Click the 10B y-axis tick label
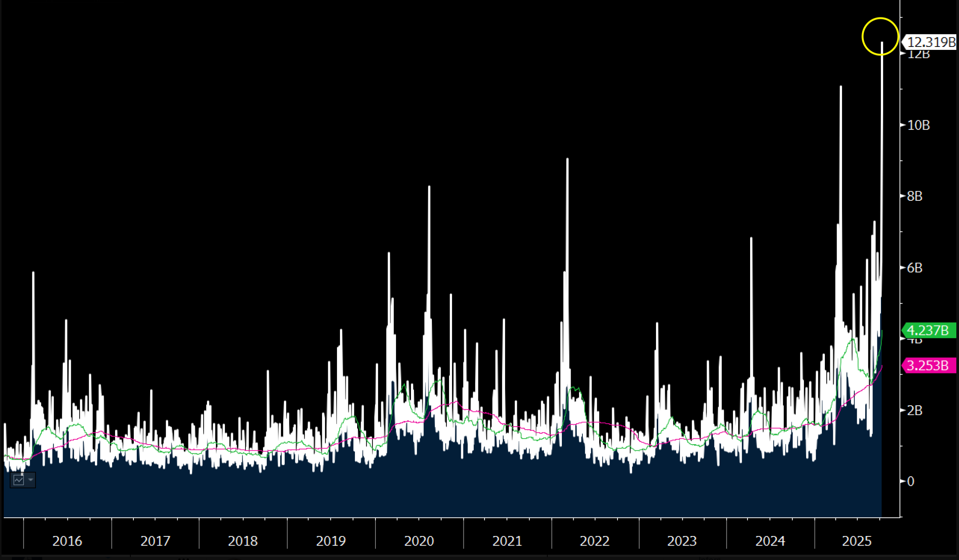Screen dimensions: 959x560 [919, 125]
